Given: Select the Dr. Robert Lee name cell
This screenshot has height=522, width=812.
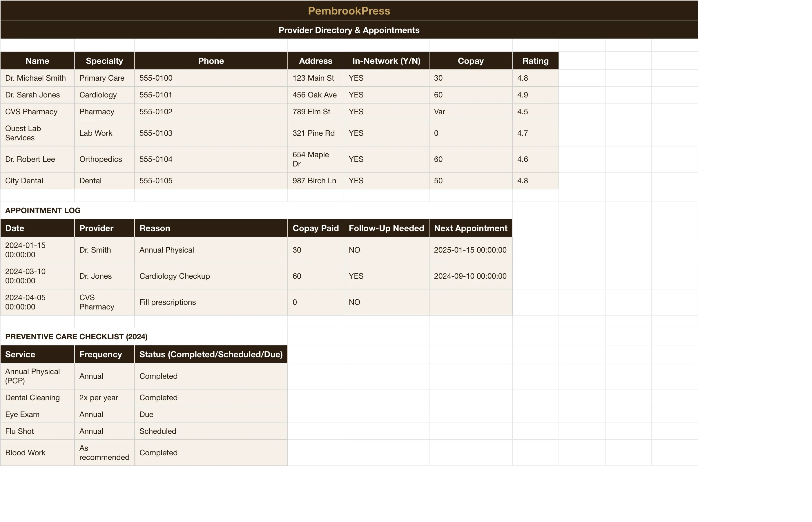Looking at the screenshot, I should tap(37, 159).
